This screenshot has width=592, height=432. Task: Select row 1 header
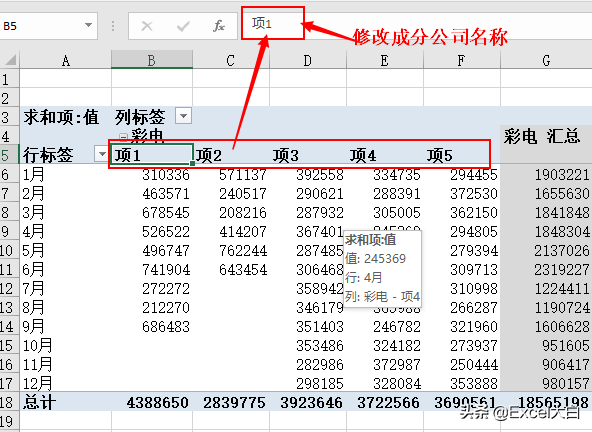pos(9,79)
